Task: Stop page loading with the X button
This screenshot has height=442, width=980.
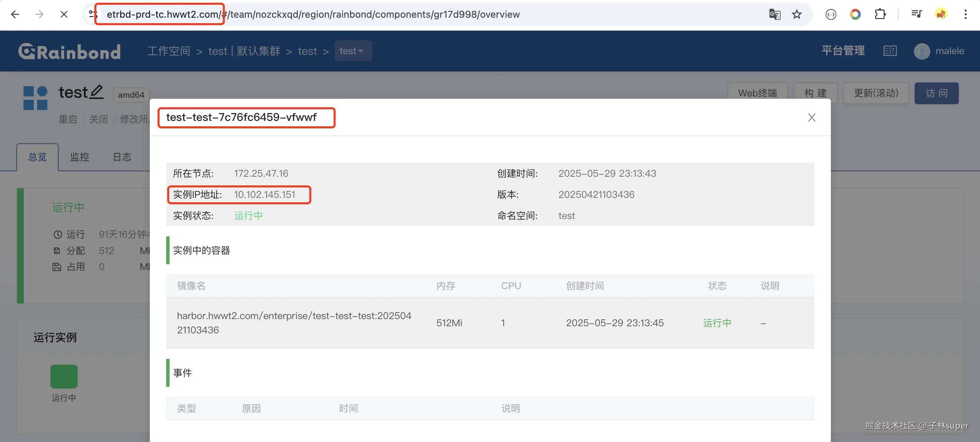Action: [x=64, y=14]
